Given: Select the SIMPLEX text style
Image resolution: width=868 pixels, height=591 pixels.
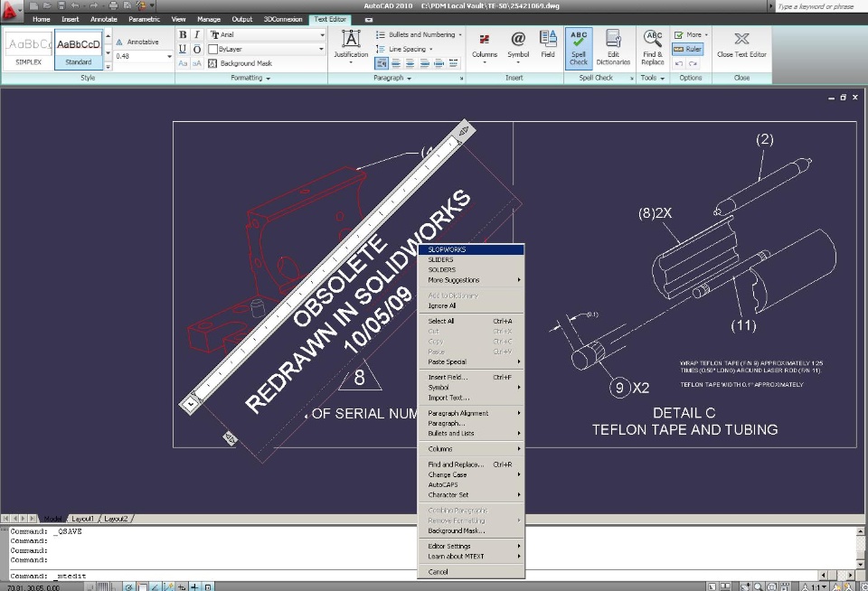Looking at the screenshot, I should coord(29,50).
